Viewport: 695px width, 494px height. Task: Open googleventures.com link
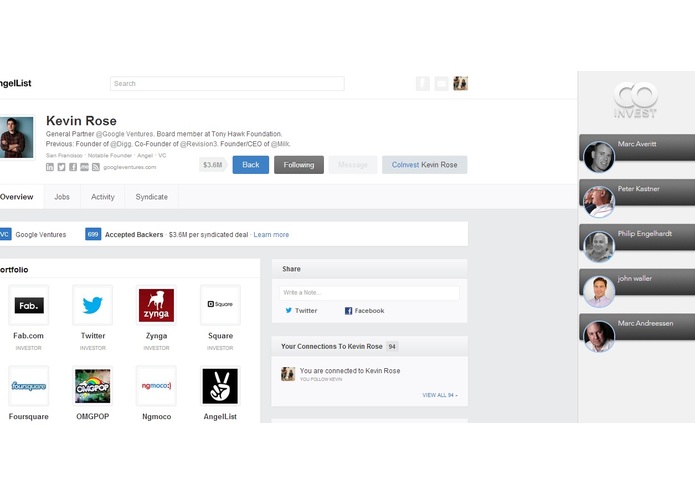[x=130, y=167]
